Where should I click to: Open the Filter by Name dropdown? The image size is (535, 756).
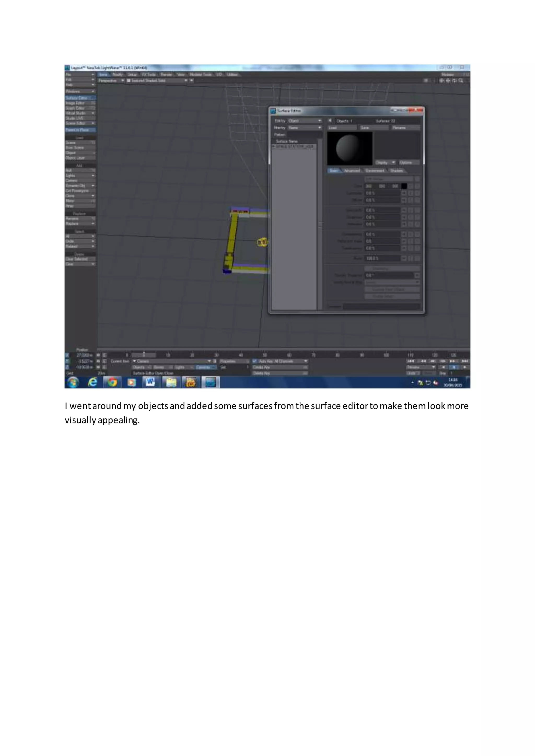coord(305,128)
